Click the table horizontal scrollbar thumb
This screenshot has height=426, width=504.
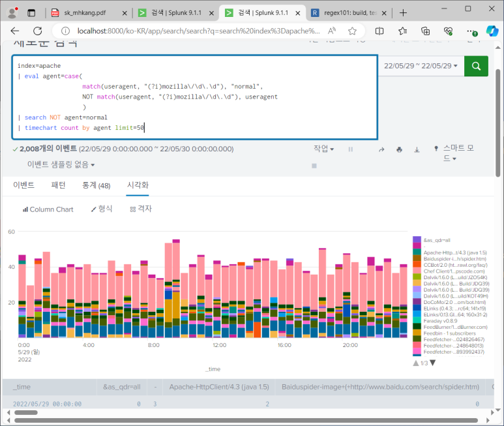click(x=26, y=412)
